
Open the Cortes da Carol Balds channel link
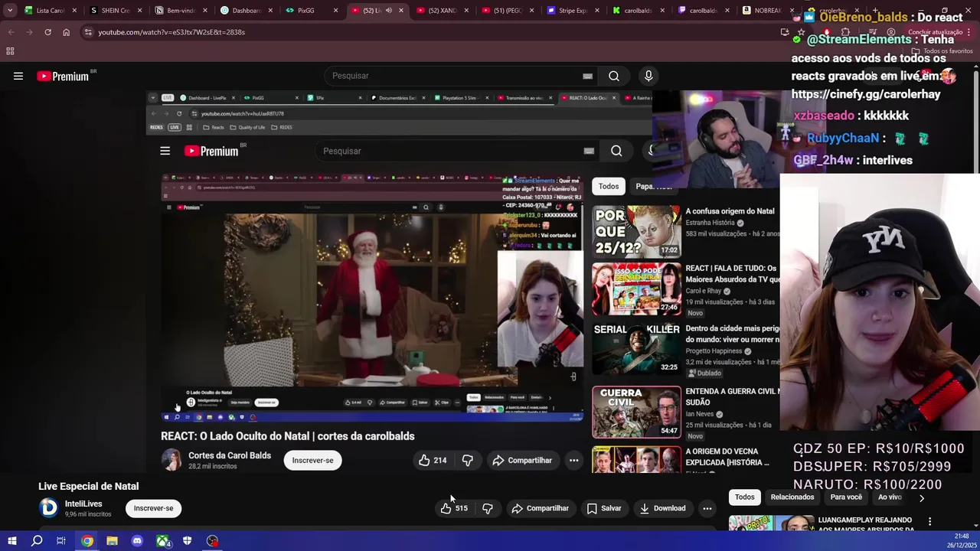tap(230, 455)
